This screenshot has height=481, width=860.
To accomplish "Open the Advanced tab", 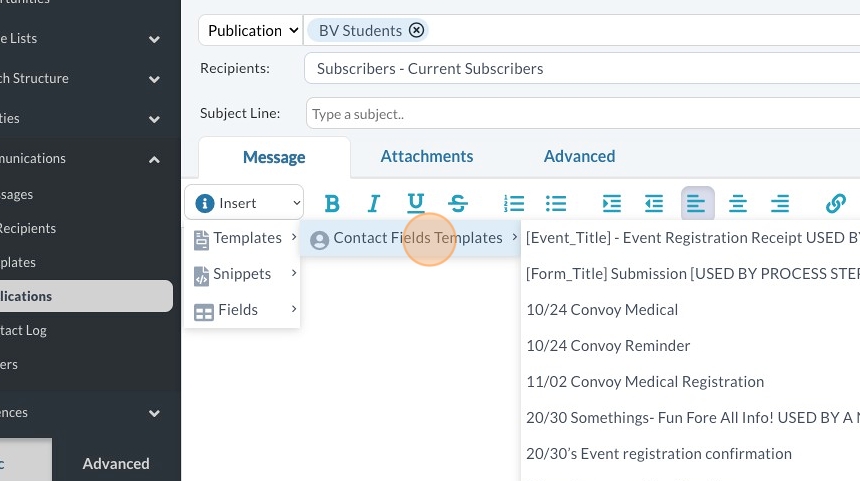I will (x=579, y=156).
